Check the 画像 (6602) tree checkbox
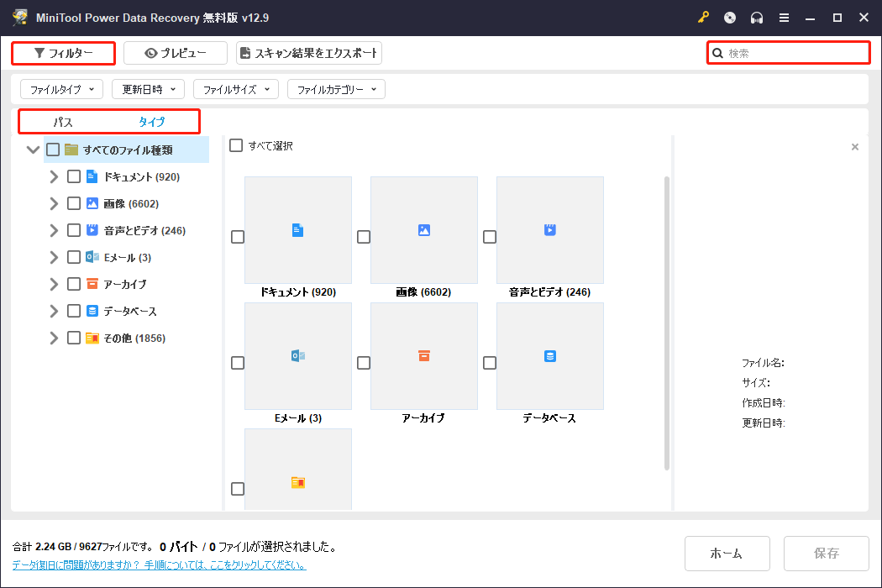 pos(74,203)
